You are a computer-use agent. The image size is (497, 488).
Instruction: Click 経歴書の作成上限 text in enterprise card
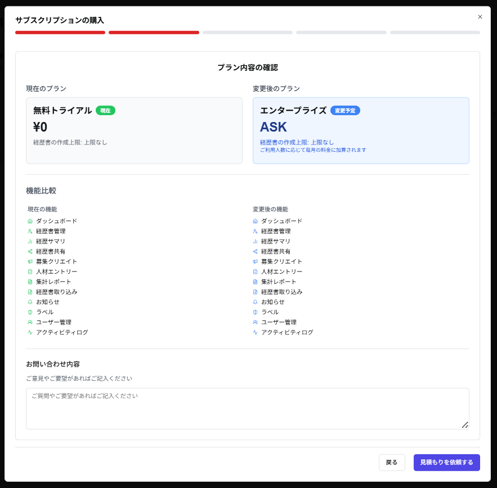(297, 142)
